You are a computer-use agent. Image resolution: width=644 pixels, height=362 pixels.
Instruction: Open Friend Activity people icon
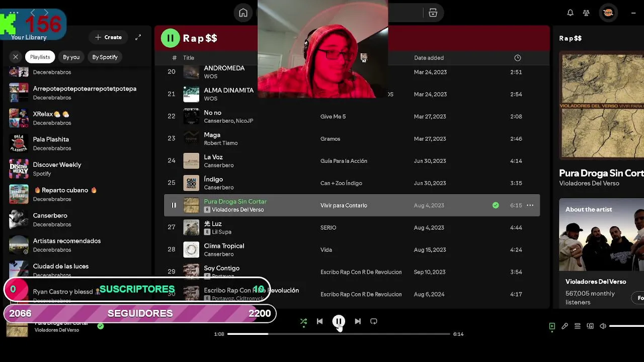(586, 13)
